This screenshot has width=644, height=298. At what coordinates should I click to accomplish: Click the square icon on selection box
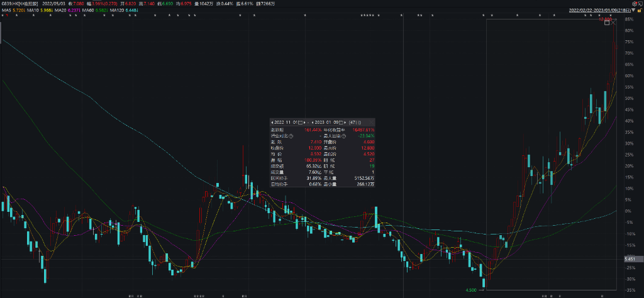pos(606,22)
